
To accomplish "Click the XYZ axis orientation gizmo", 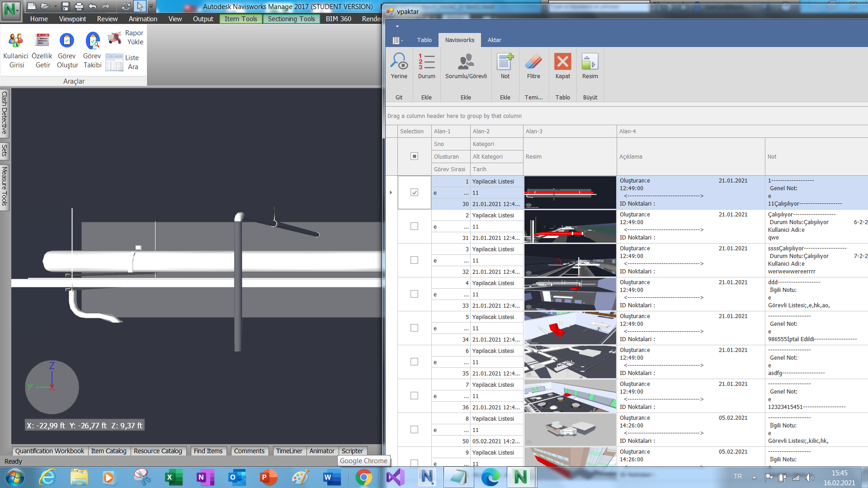I will pos(52,387).
